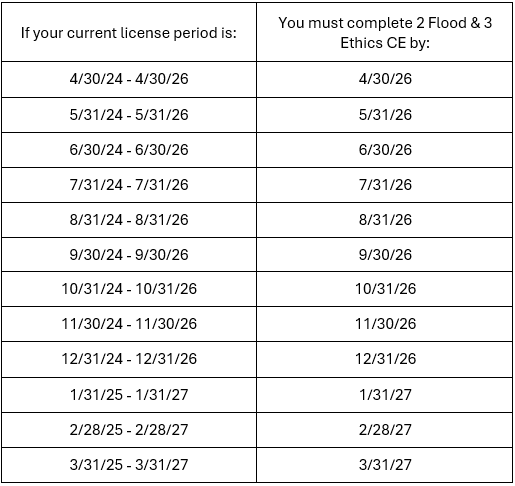The width and height of the screenshot is (515, 486).
Task: Select the 12/31/24 - 12/31/26 license period cell
Action: click(129, 359)
